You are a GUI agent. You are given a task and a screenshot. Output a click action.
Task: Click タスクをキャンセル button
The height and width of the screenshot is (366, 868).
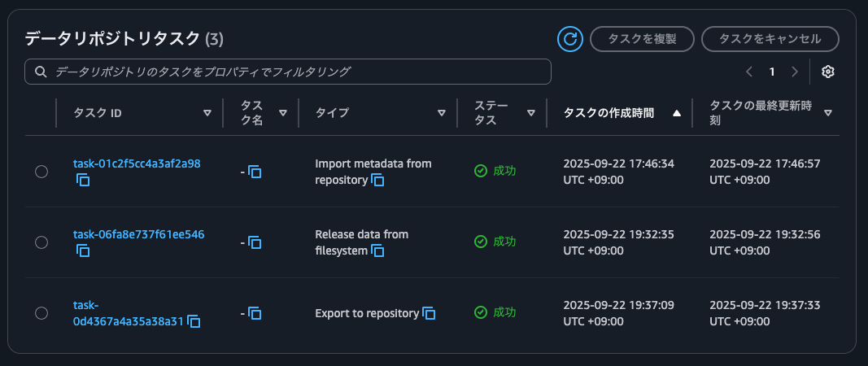point(770,39)
